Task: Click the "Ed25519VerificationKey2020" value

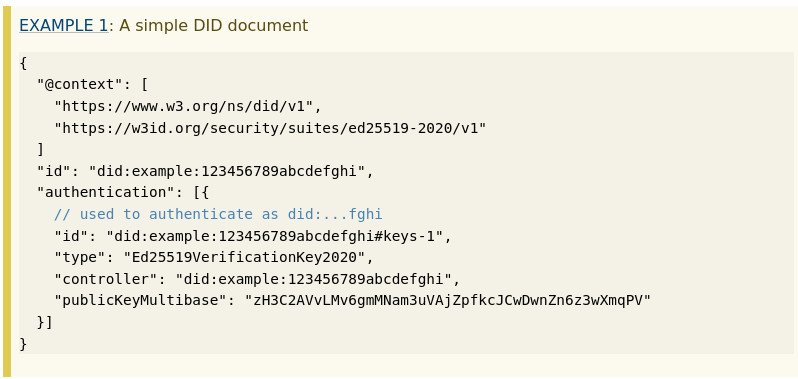Action: (244, 257)
